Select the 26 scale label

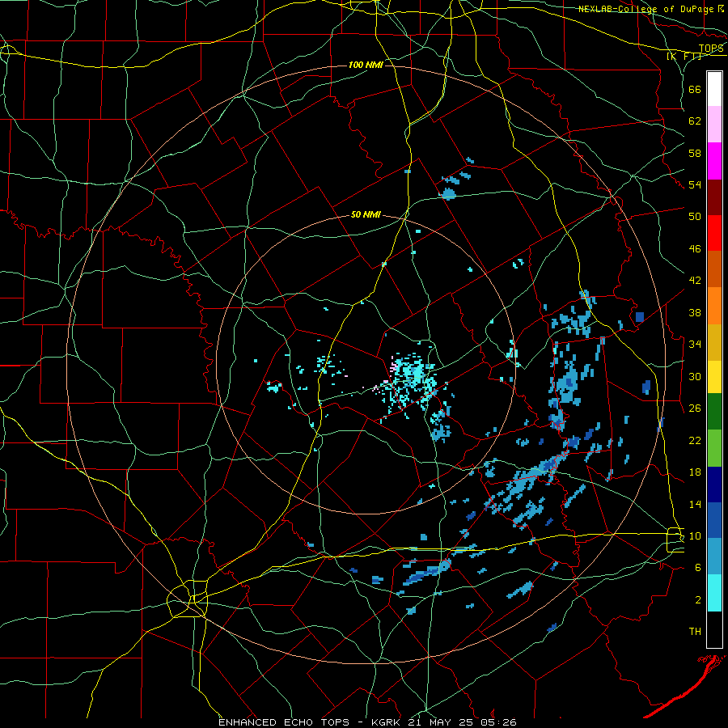(695, 408)
